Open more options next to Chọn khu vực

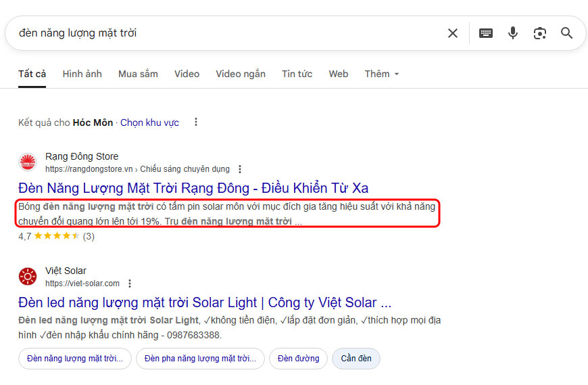pyautogui.click(x=196, y=122)
